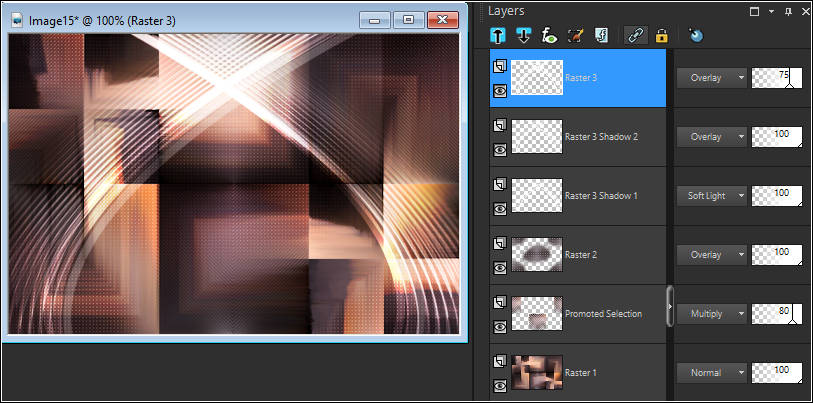
Task: Click the Image15 document icon in title bar
Action: (x=19, y=21)
